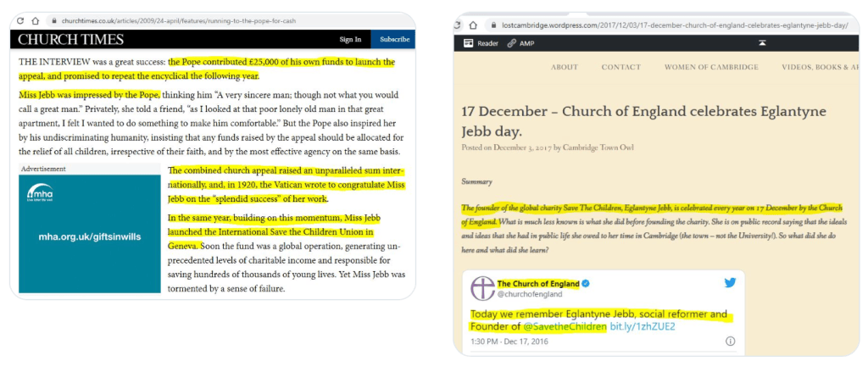The height and width of the screenshot is (372, 868).
Task: Open the @churchofengland handle
Action: (x=530, y=294)
